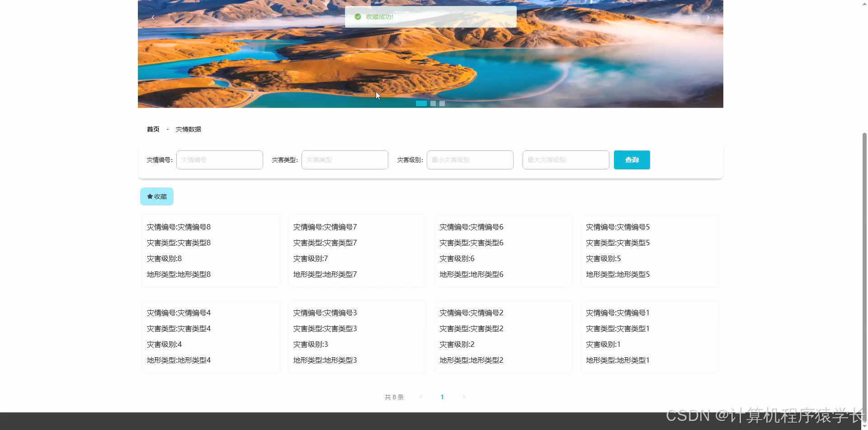Select the third carousel indicator

pyautogui.click(x=442, y=103)
